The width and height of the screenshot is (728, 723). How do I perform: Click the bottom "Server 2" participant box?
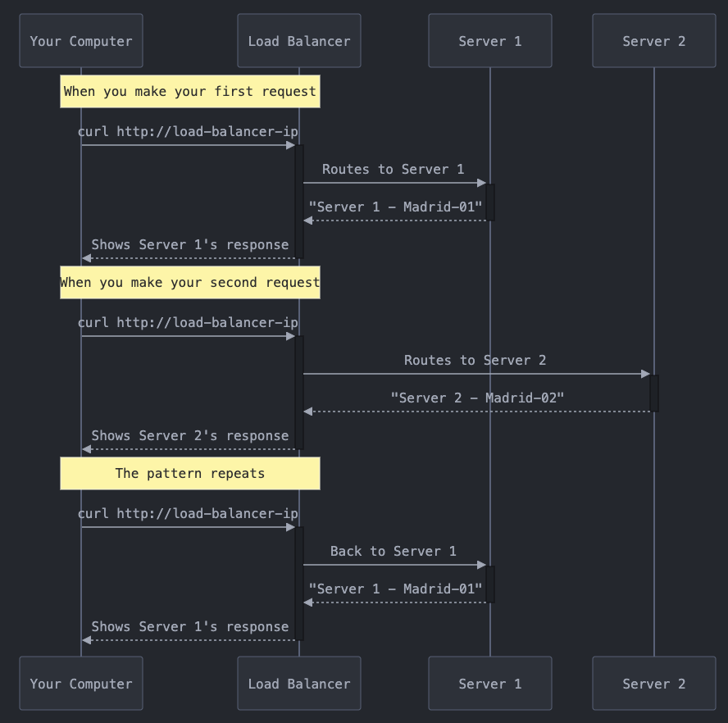653,683
